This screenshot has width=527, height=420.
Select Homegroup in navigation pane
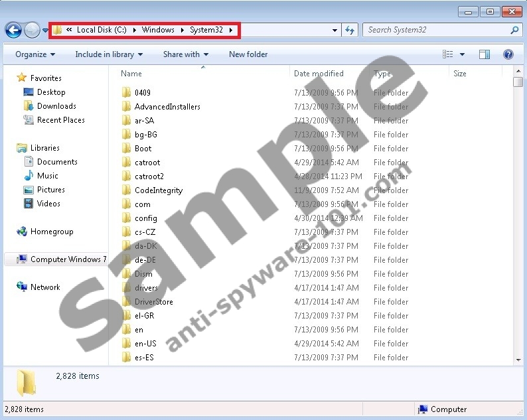tap(52, 232)
